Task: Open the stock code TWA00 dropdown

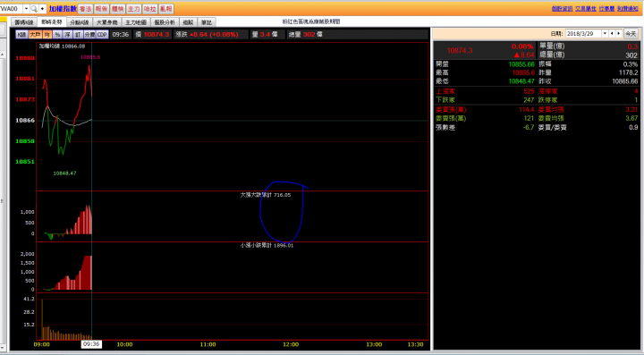Action: click(x=26, y=9)
